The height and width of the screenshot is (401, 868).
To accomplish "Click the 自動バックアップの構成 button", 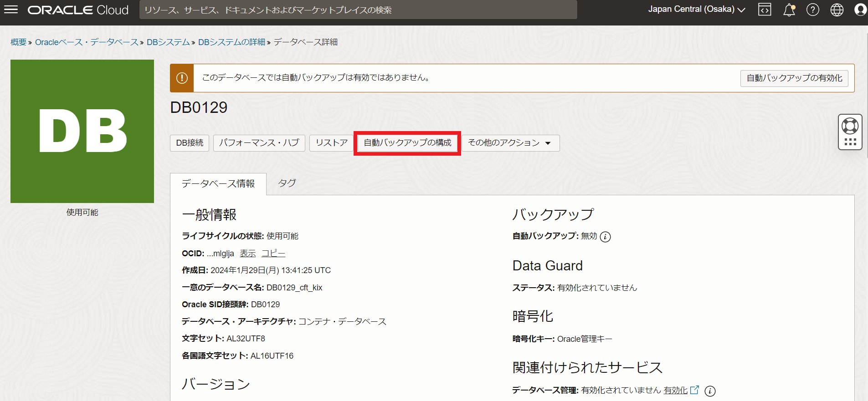I will tap(407, 143).
